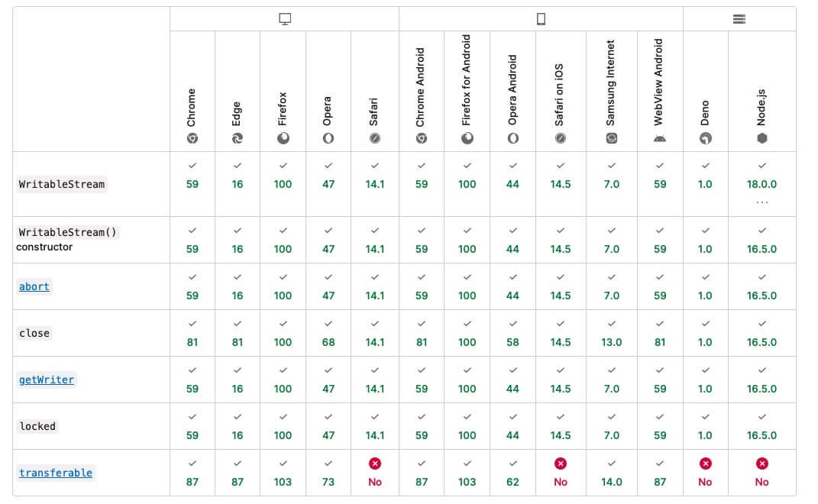Click the mobile platform icon in header
Viewport: 818px width, 504px height.
pos(541,19)
